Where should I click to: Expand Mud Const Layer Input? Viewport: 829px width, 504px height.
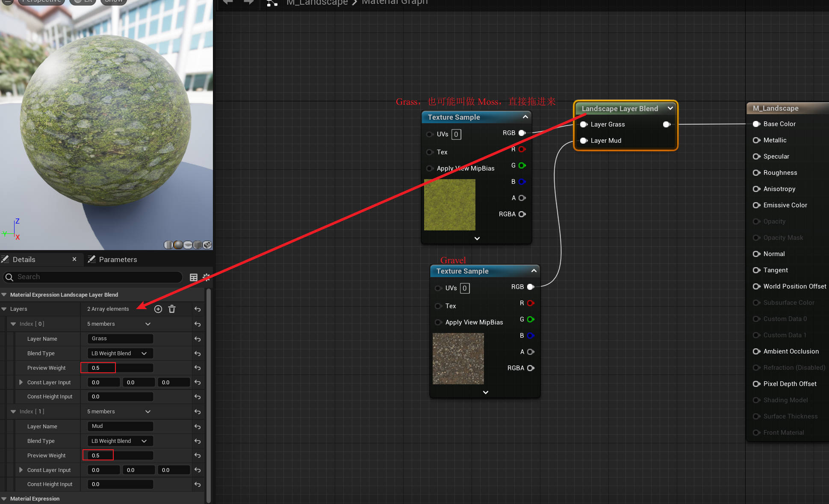coord(21,470)
